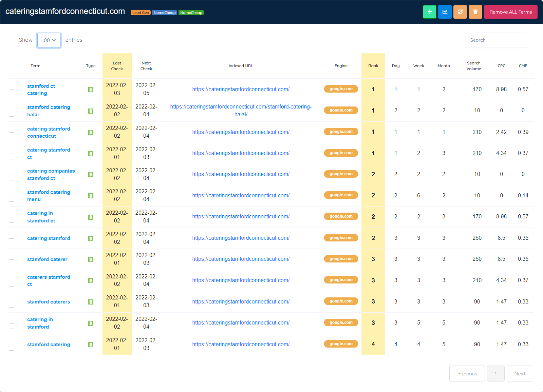The image size is (543, 392).
Task: Check the 'catering stamford ct' row checkbox
Action: pos(12,156)
